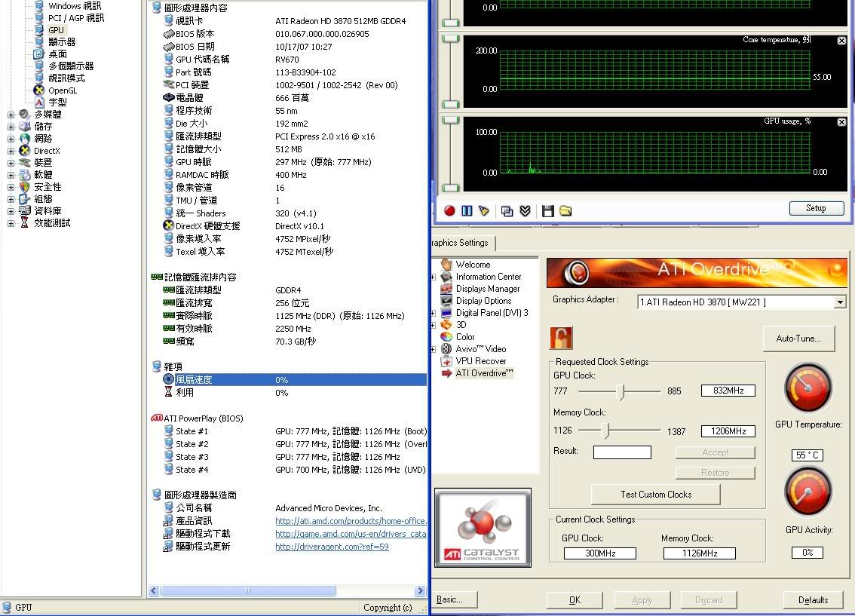This screenshot has width=855, height=616.
Task: Click the Test Custom Clocks button
Action: pos(656,495)
